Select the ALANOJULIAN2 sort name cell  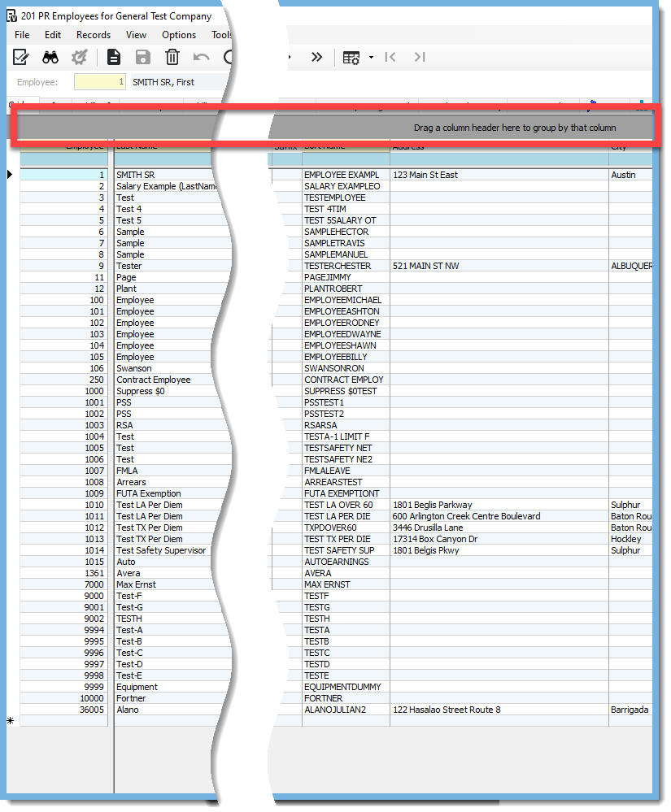point(346,710)
